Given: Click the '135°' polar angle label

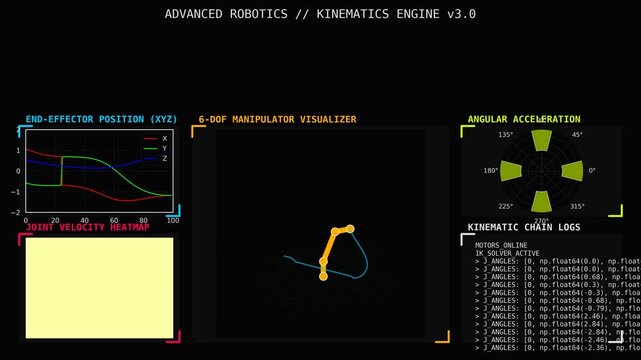Looking at the screenshot, I should pos(506,135).
